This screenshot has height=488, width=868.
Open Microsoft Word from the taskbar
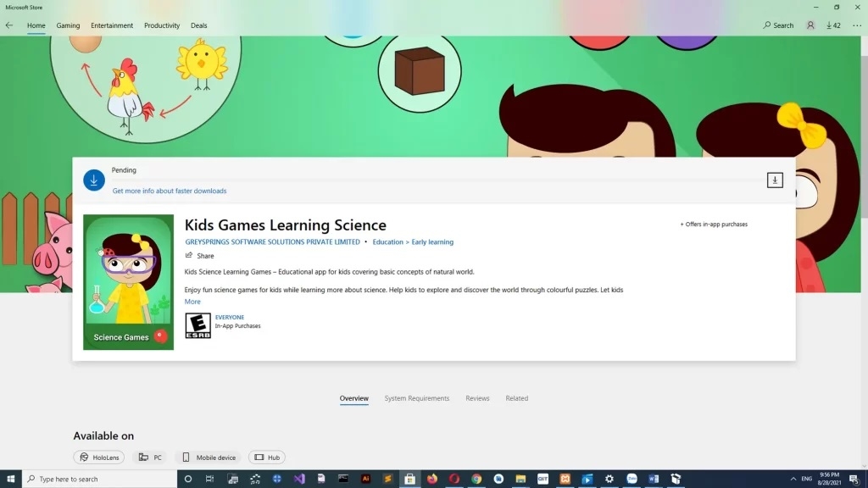point(654,479)
